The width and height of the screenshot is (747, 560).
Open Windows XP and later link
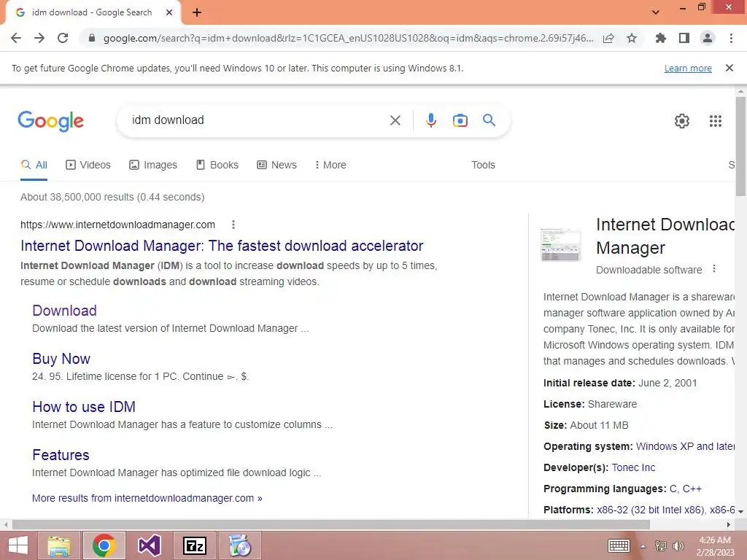coord(685,447)
